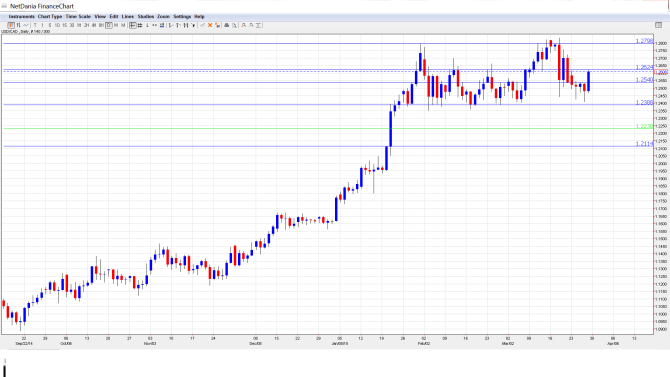This screenshot has width=670, height=377.
Task: Click the double-arrow scroll toolbar icon
Action: pos(154,26)
